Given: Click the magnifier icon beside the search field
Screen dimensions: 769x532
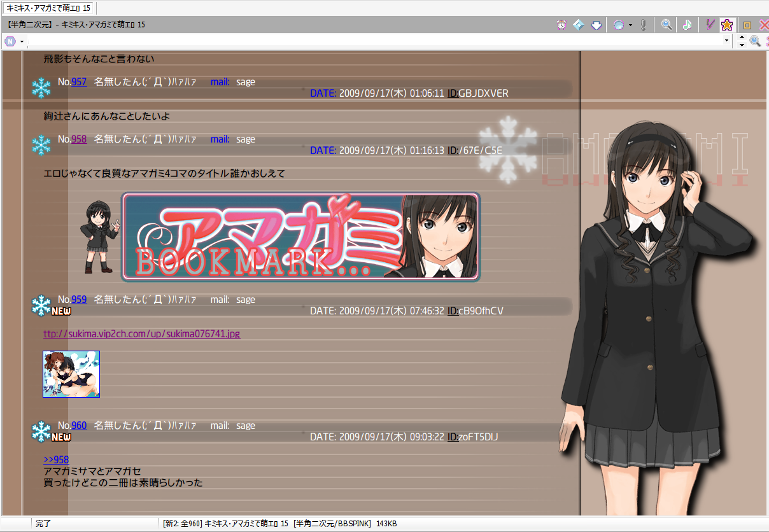Looking at the screenshot, I should tap(755, 41).
